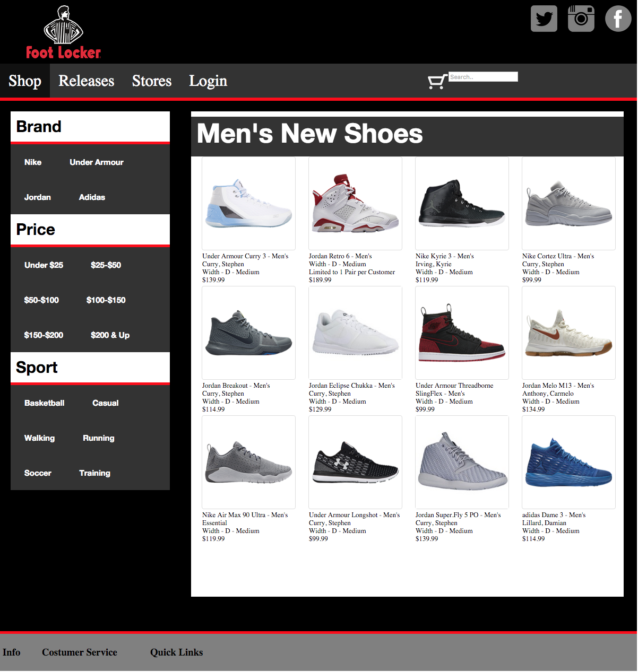The width and height of the screenshot is (638, 672).
Task: Click the Nike Kyrie 3 title
Action: [445, 256]
